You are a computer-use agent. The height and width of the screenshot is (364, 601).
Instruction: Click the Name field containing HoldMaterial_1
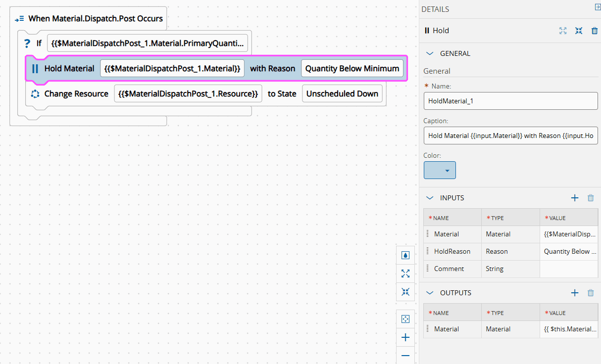[x=510, y=101]
